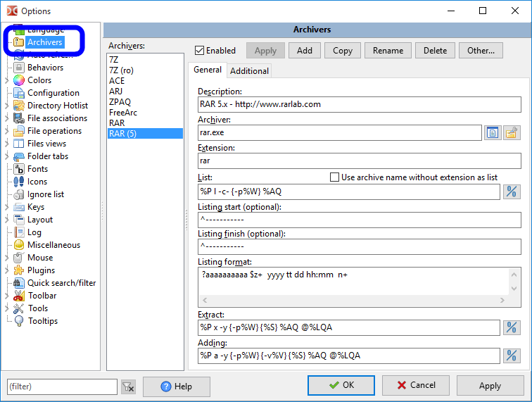532x402 pixels.
Task: Select FreeArc in the Archivers list
Action: tap(122, 113)
